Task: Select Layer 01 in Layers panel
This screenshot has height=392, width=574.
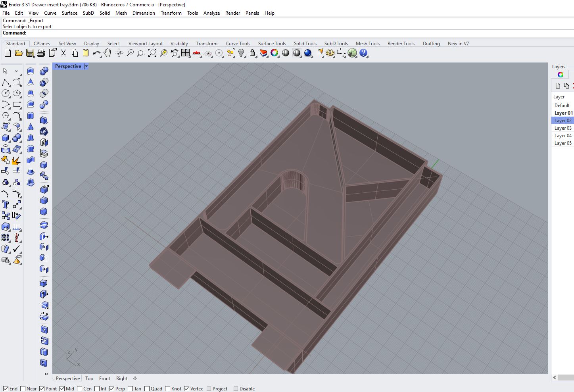Action: [x=562, y=113]
